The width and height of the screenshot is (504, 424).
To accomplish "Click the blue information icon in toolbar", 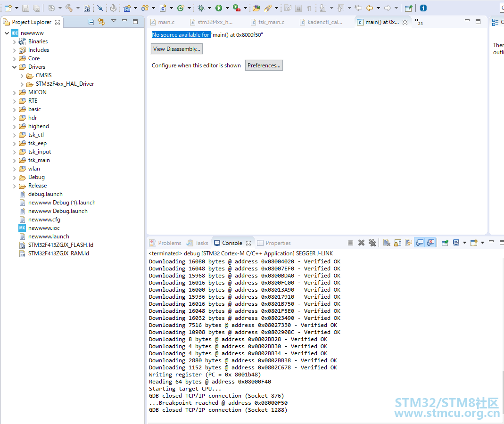I will click(423, 8).
